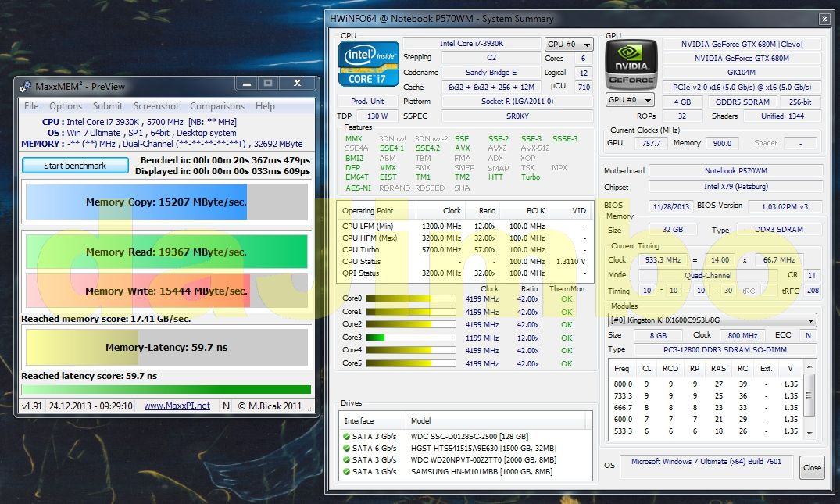This screenshot has width=840, height=504.
Task: Select the 'CPU HFM (Max)' operating point row
Action: coord(464,238)
